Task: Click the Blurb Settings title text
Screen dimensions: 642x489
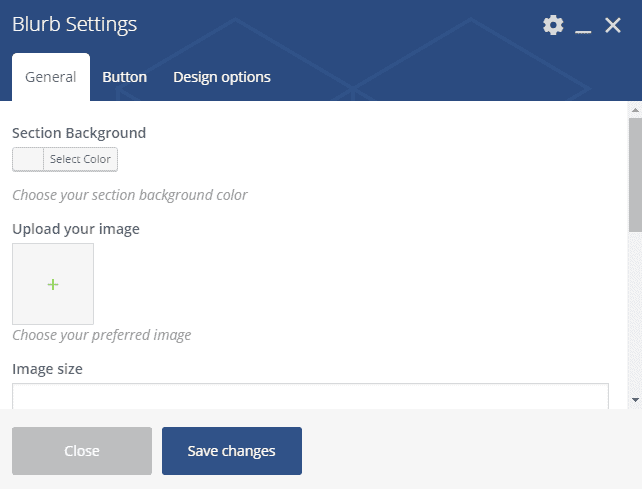Action: click(x=75, y=25)
